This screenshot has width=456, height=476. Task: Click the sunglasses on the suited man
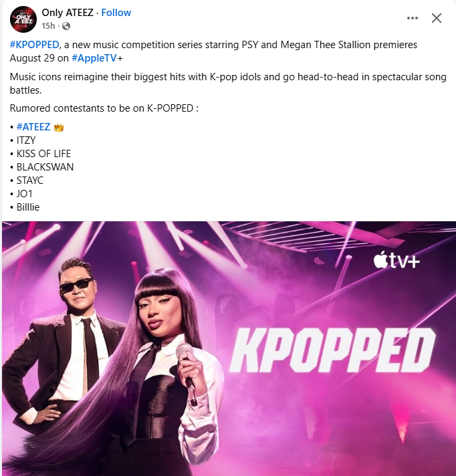[76, 284]
